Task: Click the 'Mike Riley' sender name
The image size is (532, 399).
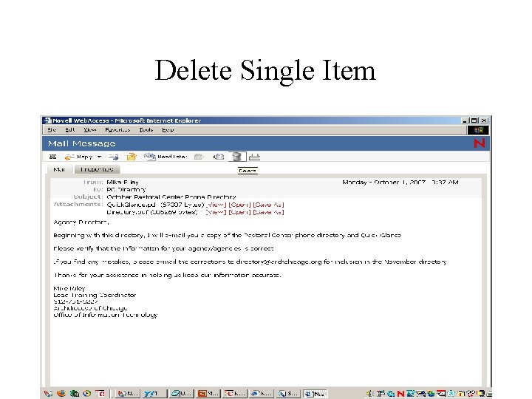Action: pos(123,183)
